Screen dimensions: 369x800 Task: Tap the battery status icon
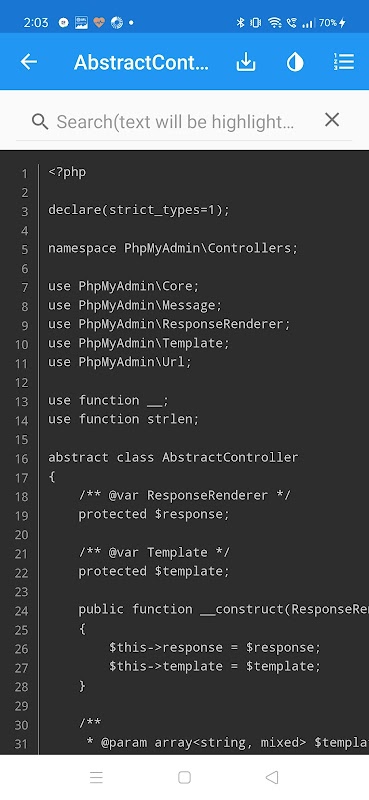pos(332,22)
